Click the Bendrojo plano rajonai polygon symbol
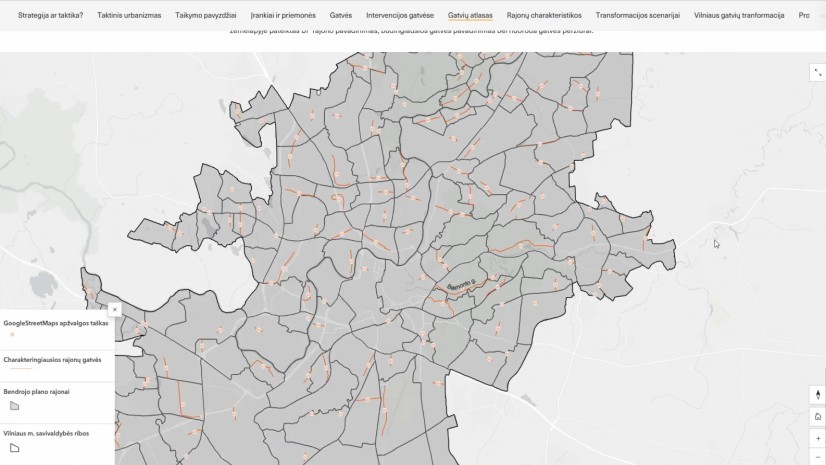The image size is (826, 465). 14,406
